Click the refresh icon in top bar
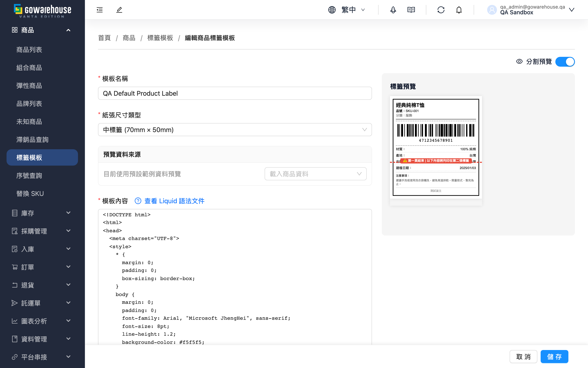The image size is (588, 368). tap(441, 10)
